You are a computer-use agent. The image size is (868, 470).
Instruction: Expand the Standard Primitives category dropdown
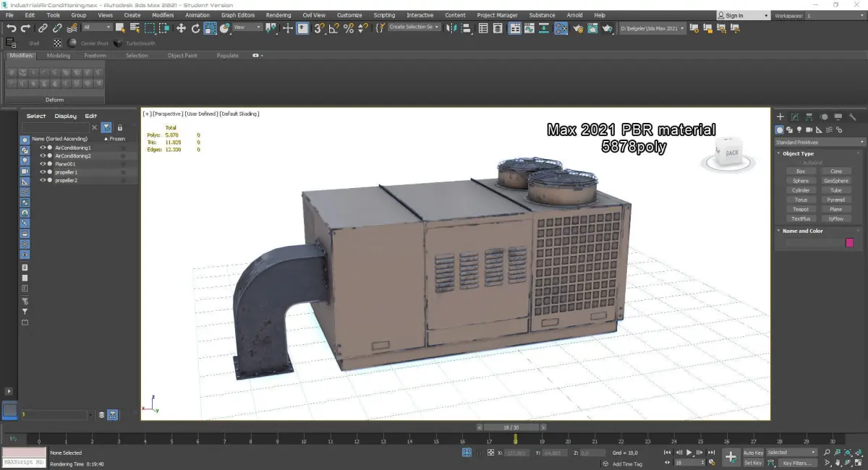pyautogui.click(x=819, y=142)
